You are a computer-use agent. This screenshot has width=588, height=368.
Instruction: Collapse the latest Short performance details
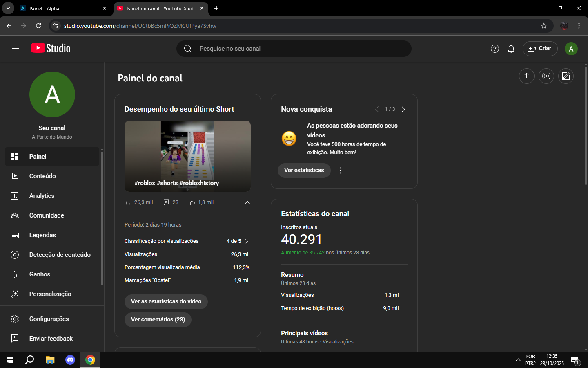(x=247, y=202)
